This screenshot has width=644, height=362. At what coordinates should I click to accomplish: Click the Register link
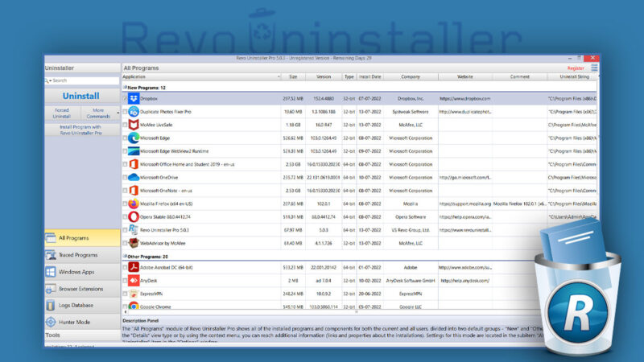click(x=576, y=68)
